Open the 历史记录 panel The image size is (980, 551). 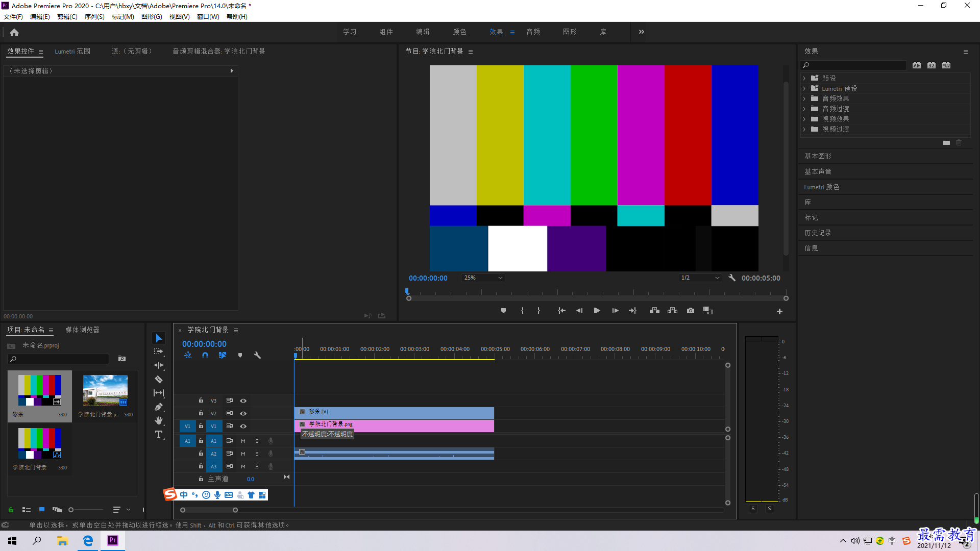pos(818,233)
